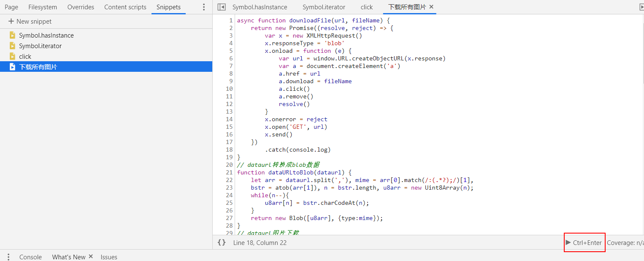
Task: Switch to the Console drawer tab
Action: pyautogui.click(x=30, y=257)
